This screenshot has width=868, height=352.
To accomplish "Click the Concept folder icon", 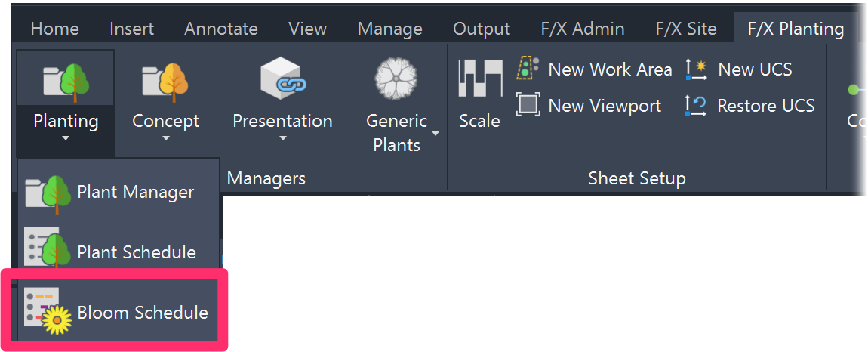I will coord(165,82).
